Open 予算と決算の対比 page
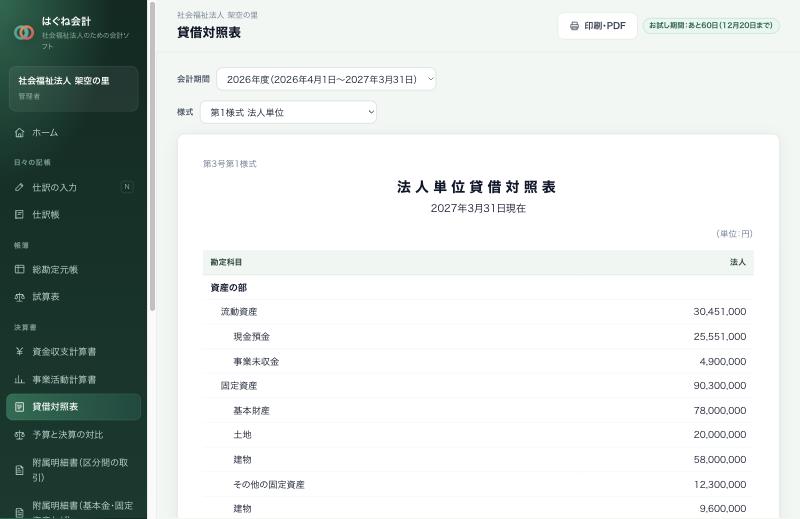Viewport: 800px width, 519px height. tap(73, 435)
